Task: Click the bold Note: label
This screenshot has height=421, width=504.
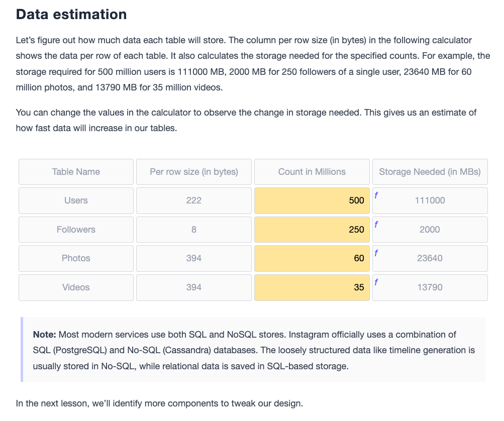Action: coord(44,335)
